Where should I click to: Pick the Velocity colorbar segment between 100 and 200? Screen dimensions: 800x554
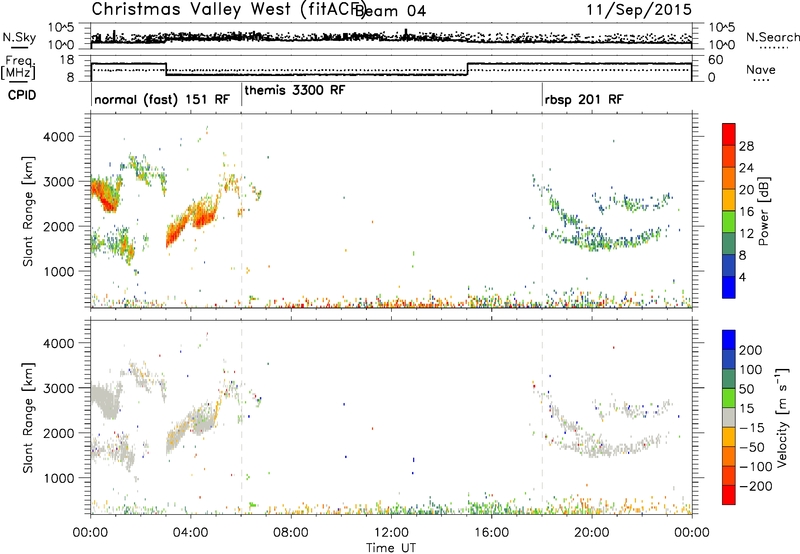729,359
